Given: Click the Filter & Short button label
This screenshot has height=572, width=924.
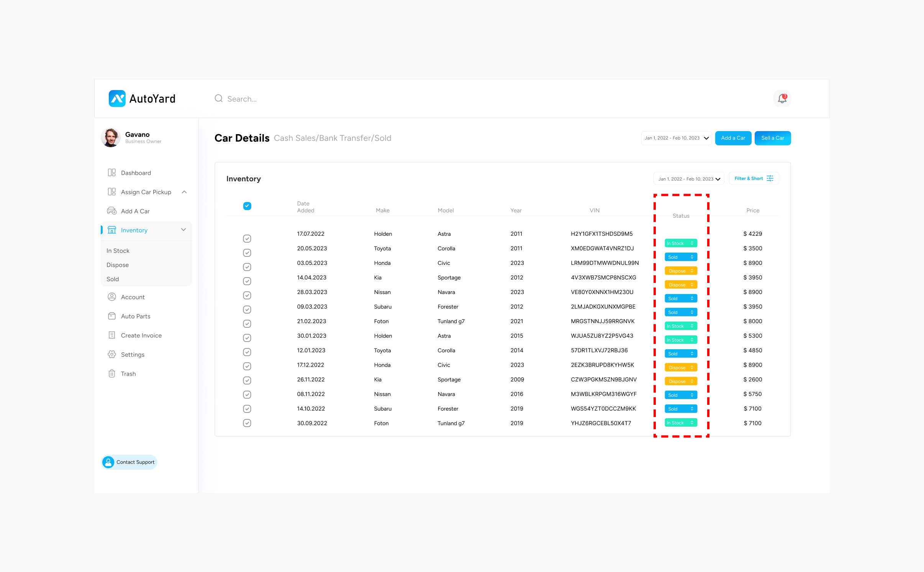Looking at the screenshot, I should (x=749, y=178).
